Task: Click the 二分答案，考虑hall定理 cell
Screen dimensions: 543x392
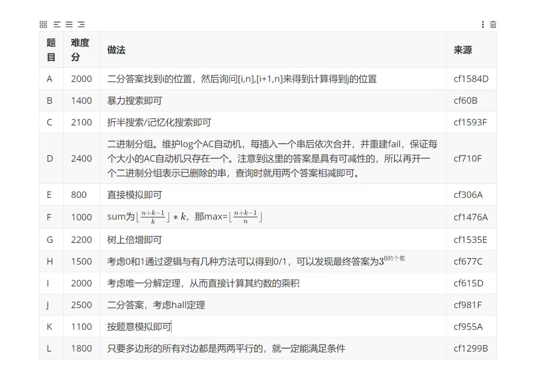Action: [273, 305]
